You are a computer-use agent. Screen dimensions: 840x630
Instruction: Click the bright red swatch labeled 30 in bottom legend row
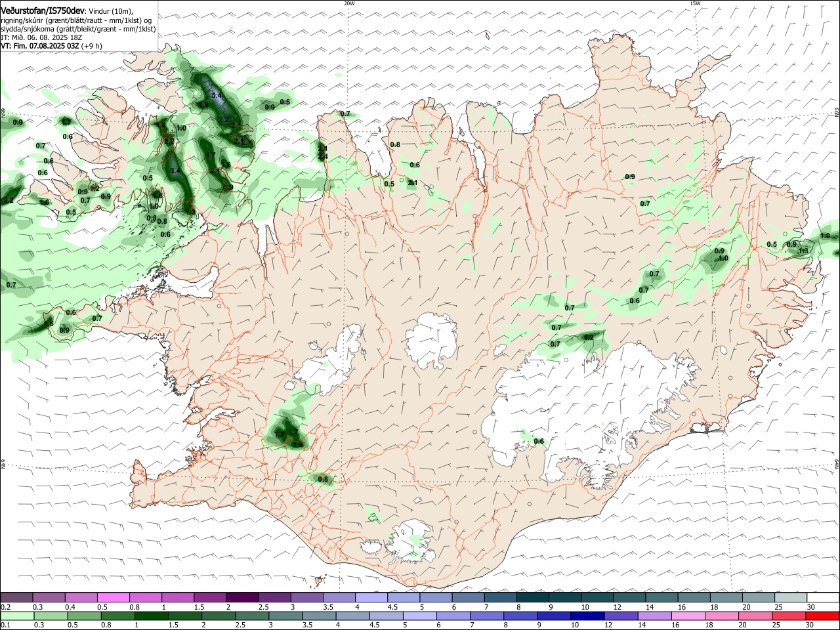pyautogui.click(x=823, y=616)
